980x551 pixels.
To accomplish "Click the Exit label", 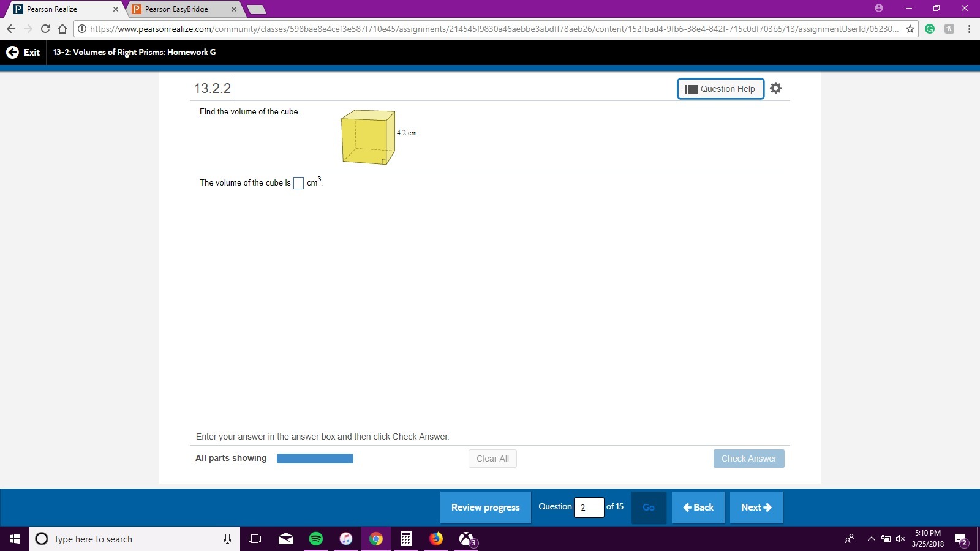I will pos(32,53).
